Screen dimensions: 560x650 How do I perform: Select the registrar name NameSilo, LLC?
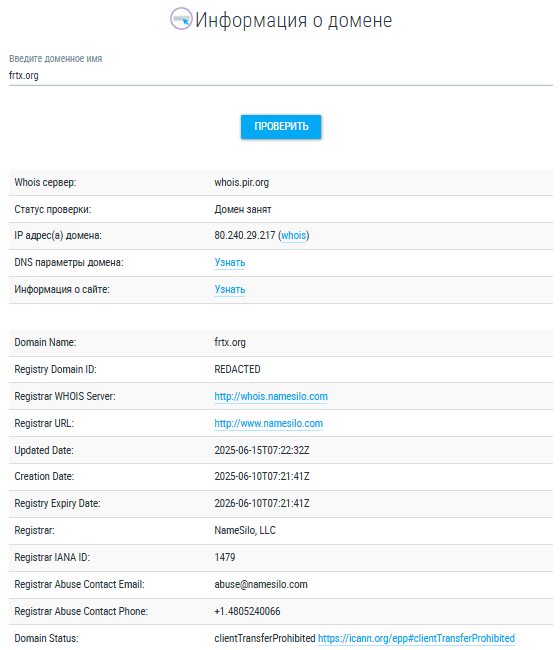click(x=245, y=530)
